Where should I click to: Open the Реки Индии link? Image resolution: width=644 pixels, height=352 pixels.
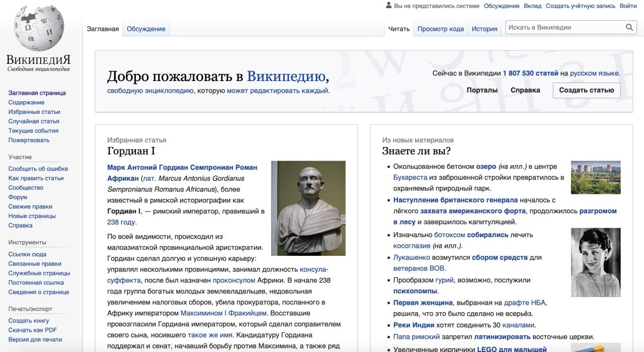click(414, 325)
